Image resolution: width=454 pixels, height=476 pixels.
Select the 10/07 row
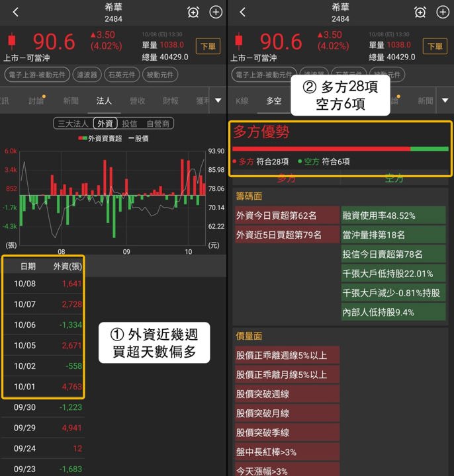coord(44,304)
